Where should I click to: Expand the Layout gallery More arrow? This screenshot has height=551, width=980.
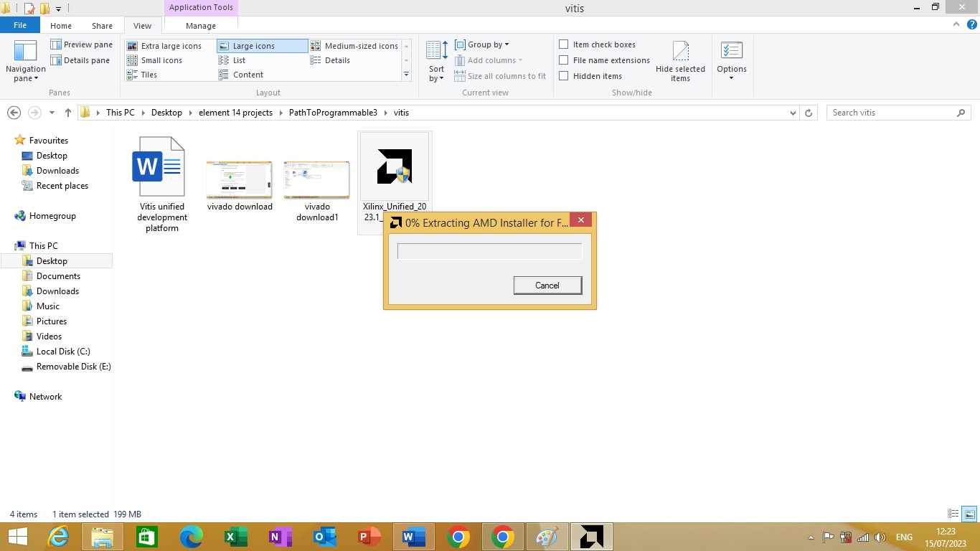pyautogui.click(x=406, y=75)
